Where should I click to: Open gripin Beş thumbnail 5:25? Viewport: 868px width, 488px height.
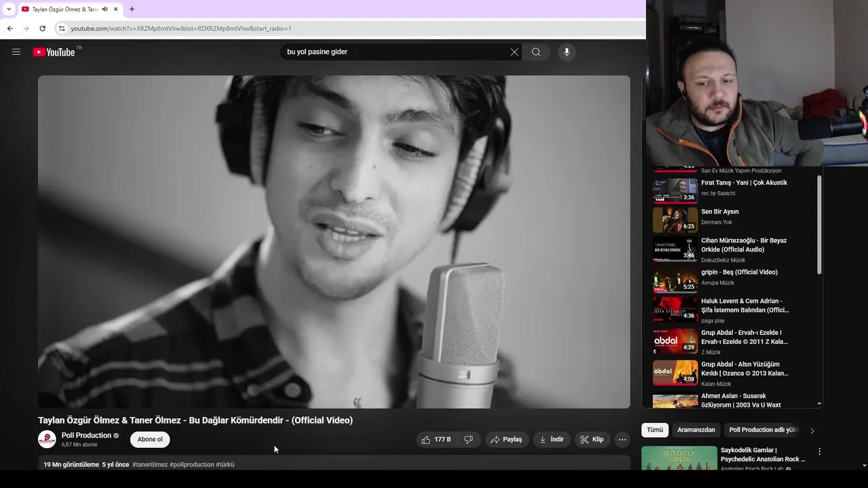(675, 280)
